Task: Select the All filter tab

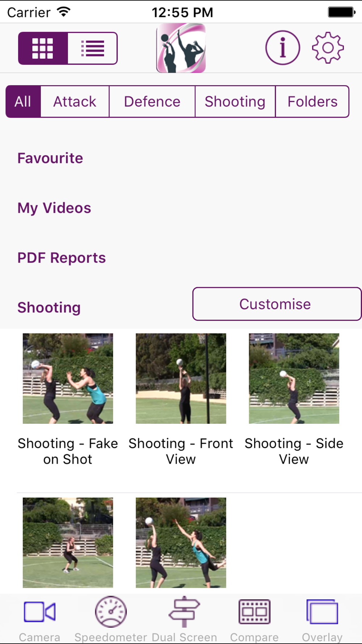Action: tap(23, 101)
